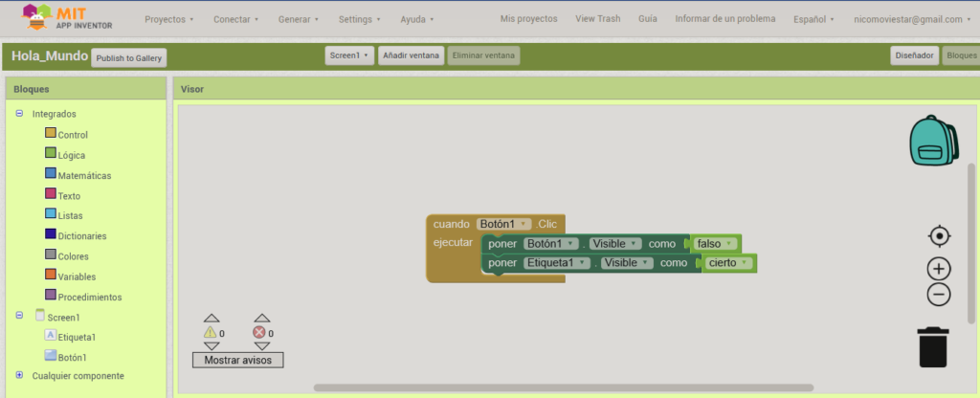Click Añadir ventana button
980x398 pixels.
click(411, 55)
